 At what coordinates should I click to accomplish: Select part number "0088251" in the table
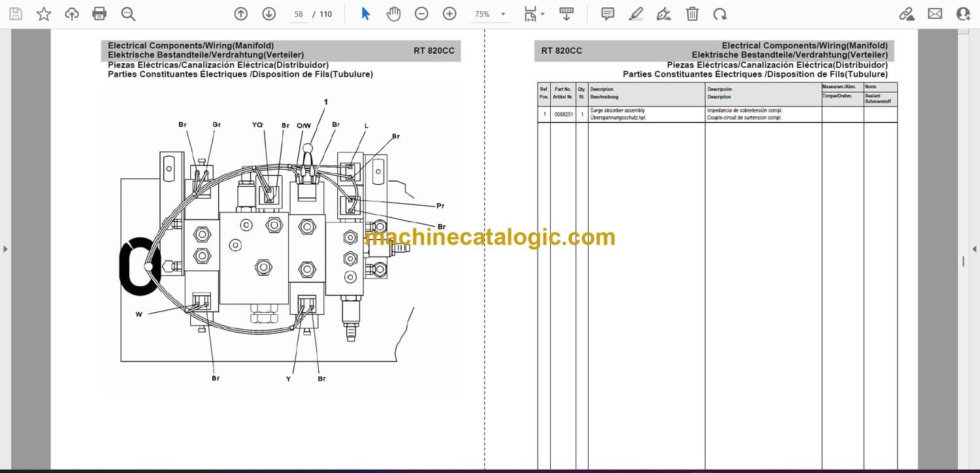pos(563,114)
